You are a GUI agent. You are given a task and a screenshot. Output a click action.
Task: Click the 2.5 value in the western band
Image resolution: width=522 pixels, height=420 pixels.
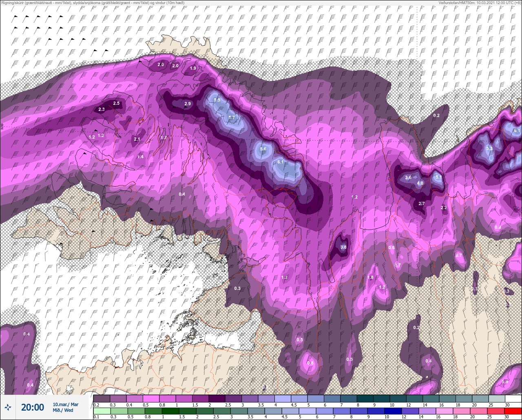(116, 103)
